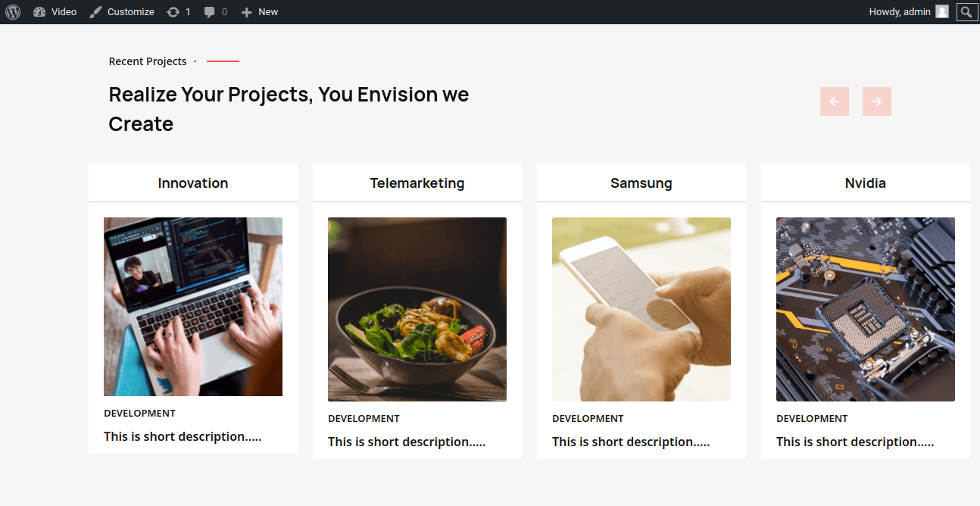Open the comments bubble icon
980x506 pixels.
(210, 12)
